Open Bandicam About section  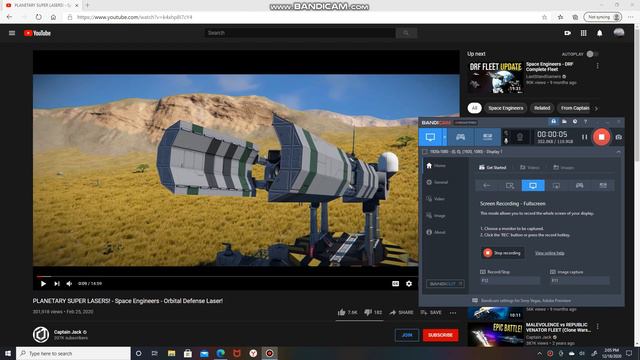(436, 232)
